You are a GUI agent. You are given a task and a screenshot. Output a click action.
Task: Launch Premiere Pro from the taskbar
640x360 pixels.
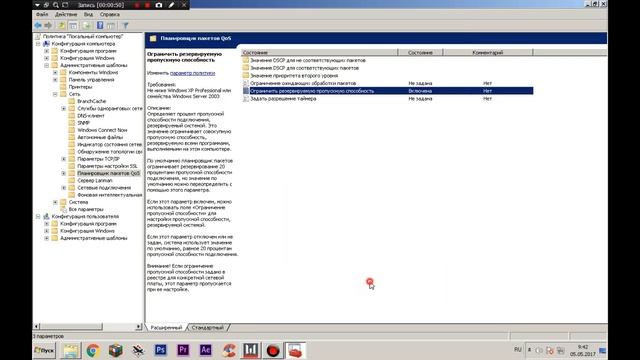click(183, 350)
